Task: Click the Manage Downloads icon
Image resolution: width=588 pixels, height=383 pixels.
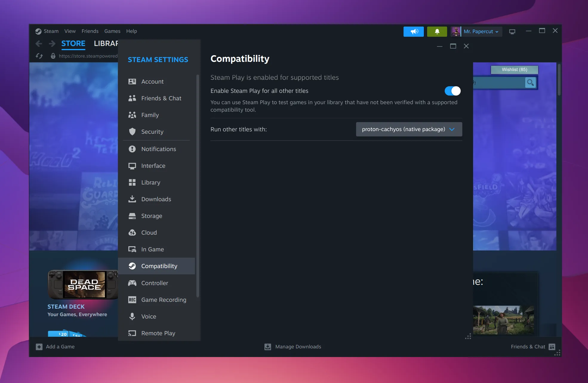Action: click(268, 347)
